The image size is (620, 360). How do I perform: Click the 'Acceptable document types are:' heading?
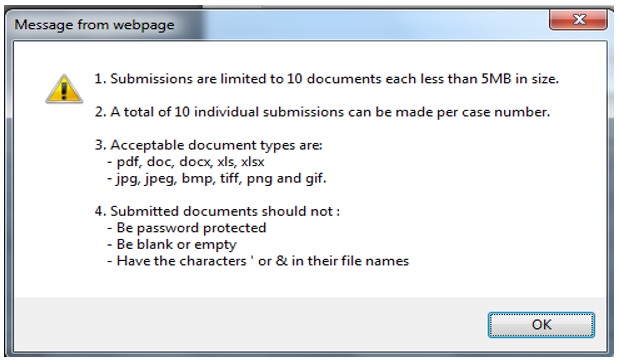(x=209, y=145)
